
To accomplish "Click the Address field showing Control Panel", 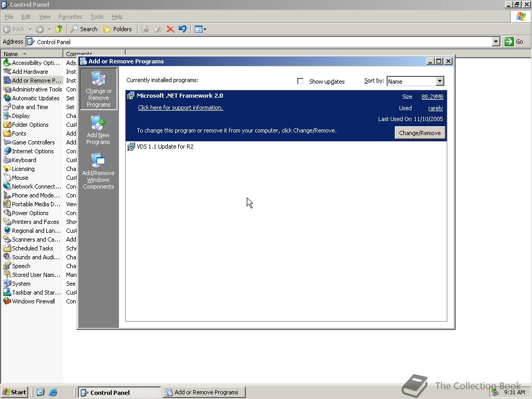I will pyautogui.click(x=260, y=42).
